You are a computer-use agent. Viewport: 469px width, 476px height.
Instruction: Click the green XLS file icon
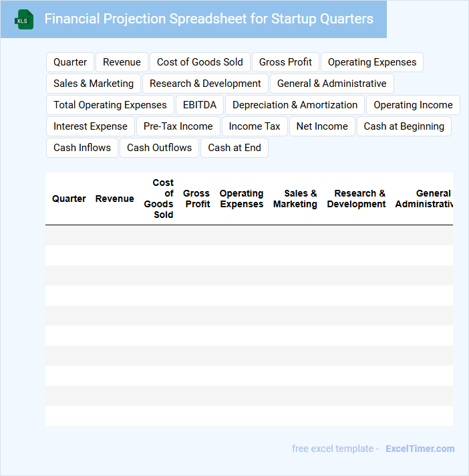point(23,19)
